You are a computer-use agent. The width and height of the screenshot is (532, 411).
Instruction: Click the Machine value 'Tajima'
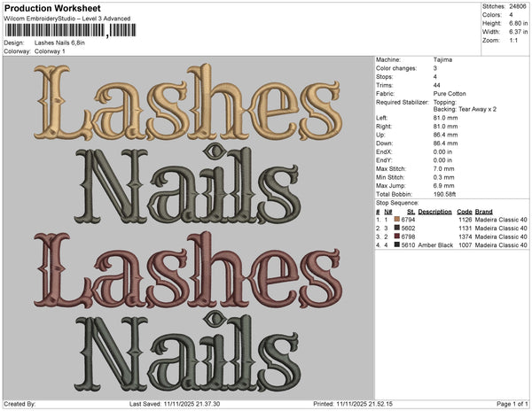coord(442,59)
